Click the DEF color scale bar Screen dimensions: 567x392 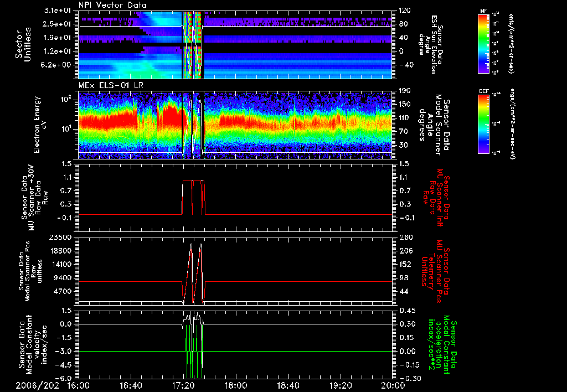pyautogui.click(x=482, y=123)
